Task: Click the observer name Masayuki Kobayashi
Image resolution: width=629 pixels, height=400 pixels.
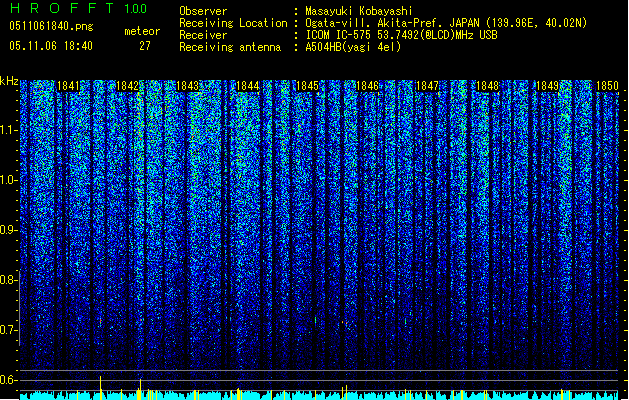Action: pyautogui.click(x=359, y=11)
